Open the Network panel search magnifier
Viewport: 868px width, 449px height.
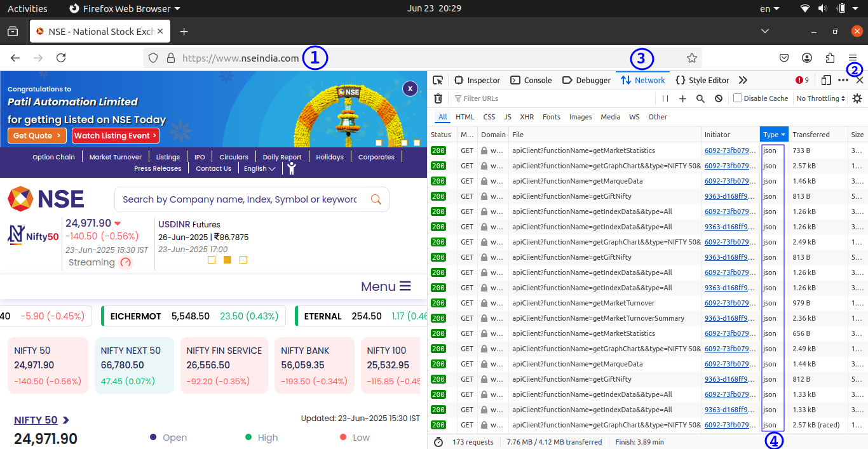coord(700,98)
